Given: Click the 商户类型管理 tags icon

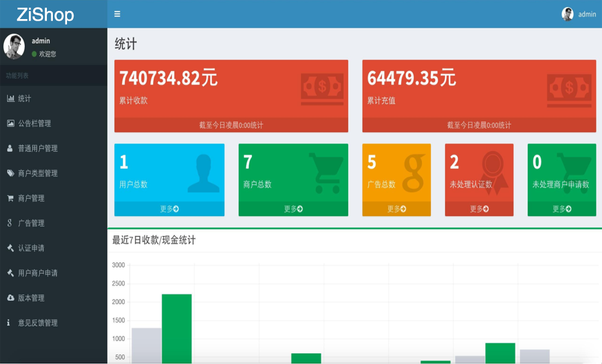Looking at the screenshot, I should [11, 173].
